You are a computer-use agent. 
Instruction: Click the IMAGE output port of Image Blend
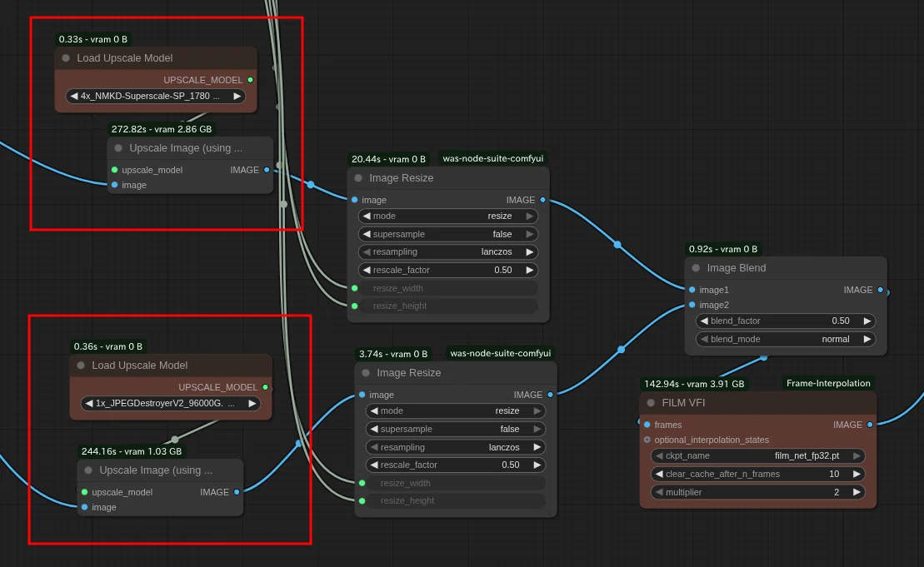coord(881,290)
